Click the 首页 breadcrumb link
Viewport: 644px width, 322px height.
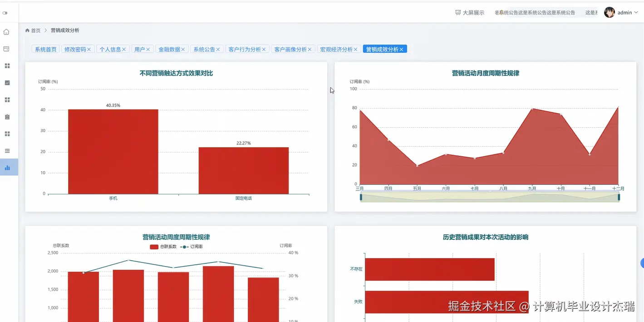[36, 30]
